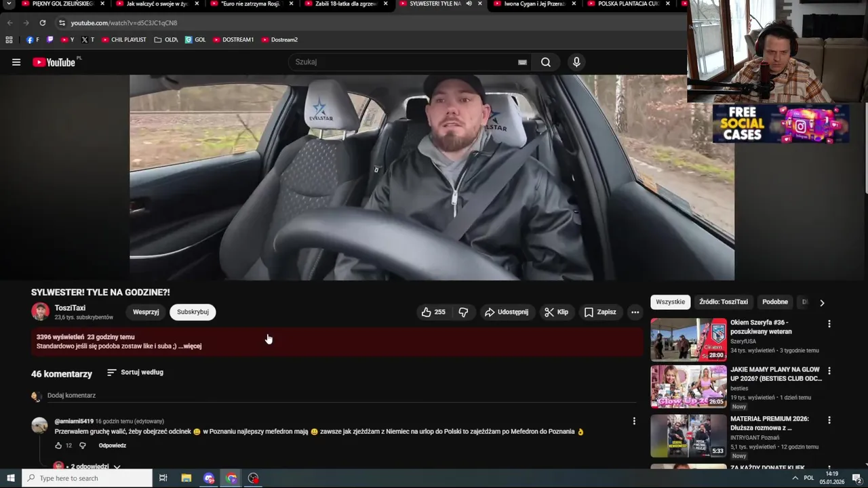This screenshot has height=488, width=868.
Task: Open the Dostream2 bookmark
Action: tap(279, 40)
